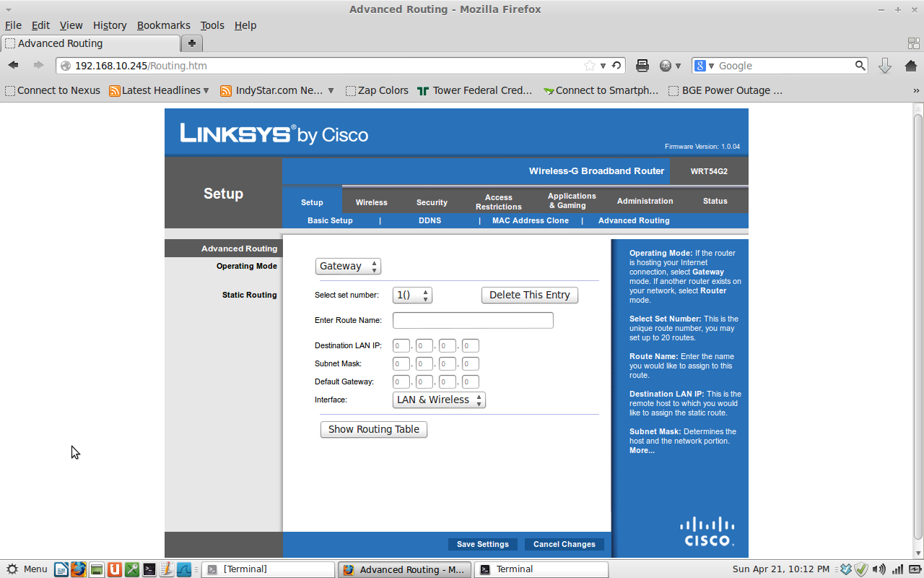Go to the DDNS subtab

[430, 220]
